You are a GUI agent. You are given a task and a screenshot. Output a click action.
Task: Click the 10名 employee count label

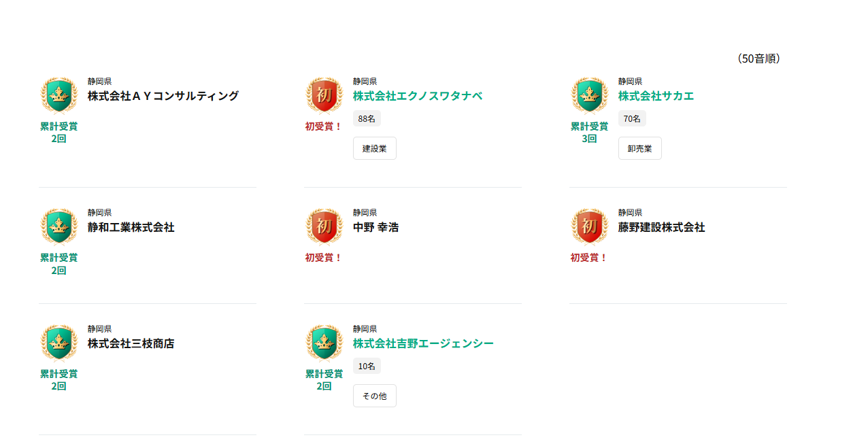pyautogui.click(x=367, y=366)
